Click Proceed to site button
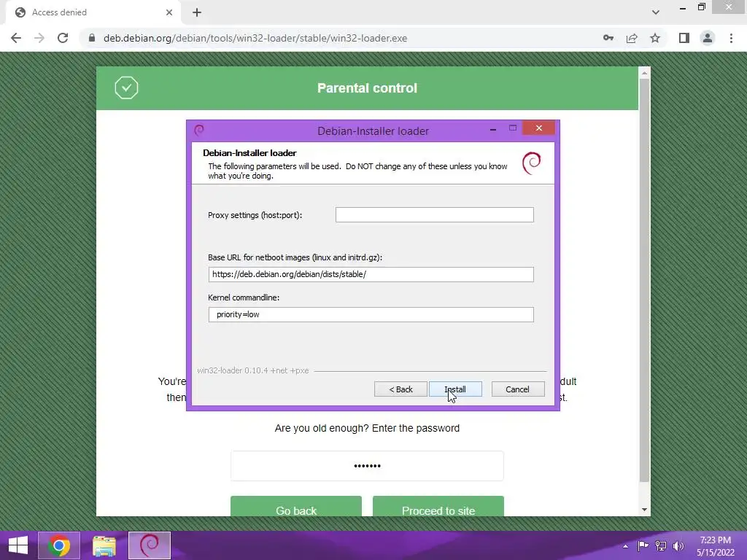 click(x=438, y=506)
